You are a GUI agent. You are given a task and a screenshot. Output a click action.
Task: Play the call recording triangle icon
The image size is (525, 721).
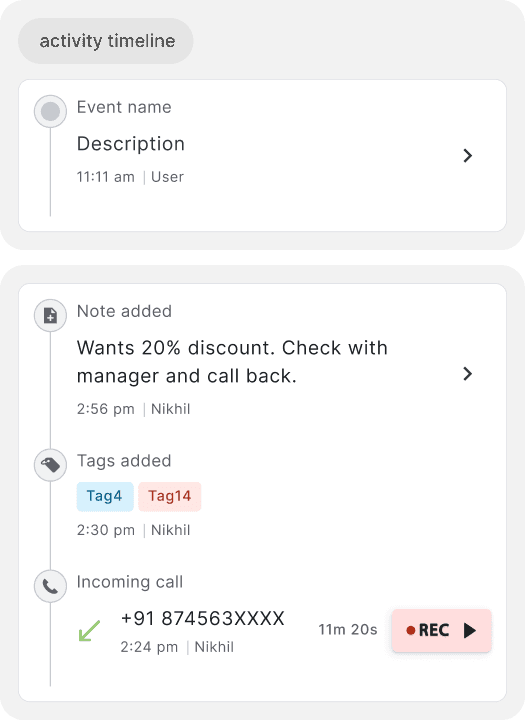click(469, 630)
